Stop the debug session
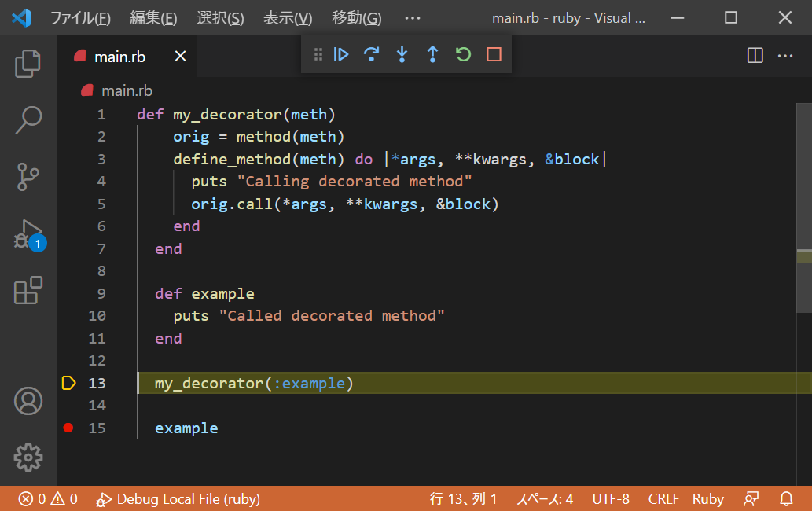The height and width of the screenshot is (511, 812). [x=494, y=54]
